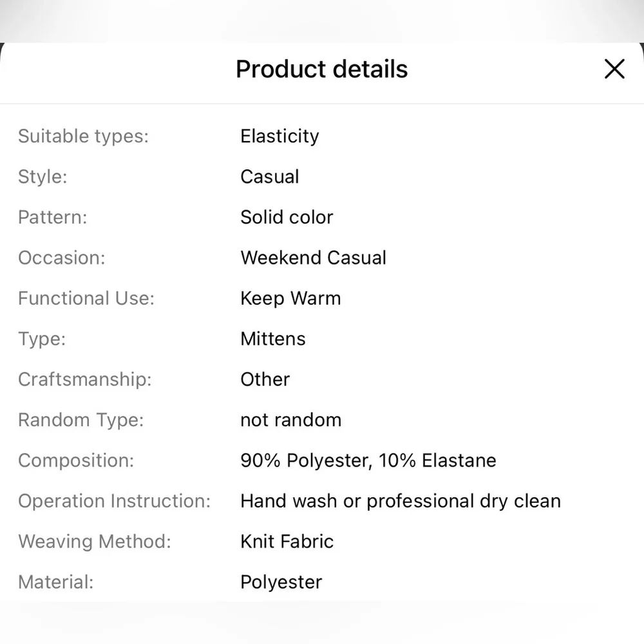
Task: Select the Hand wash or professional dry clean text
Action: 401,501
